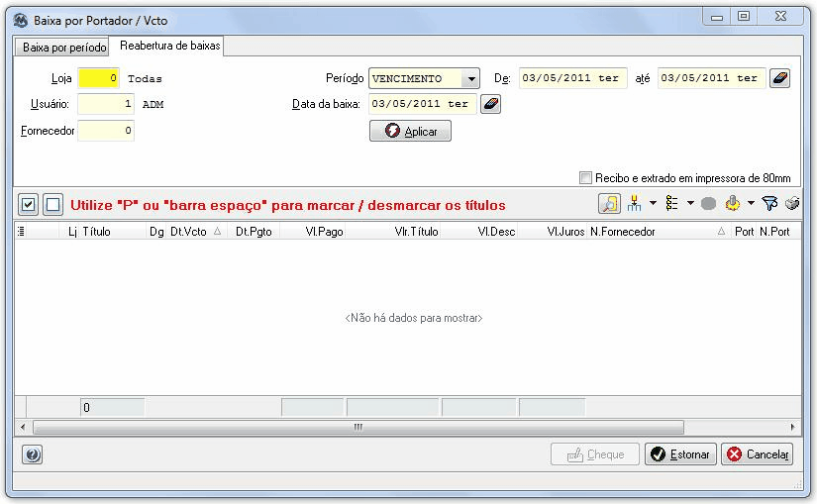Click the Cancelar button
This screenshot has width=817, height=504.
(757, 454)
